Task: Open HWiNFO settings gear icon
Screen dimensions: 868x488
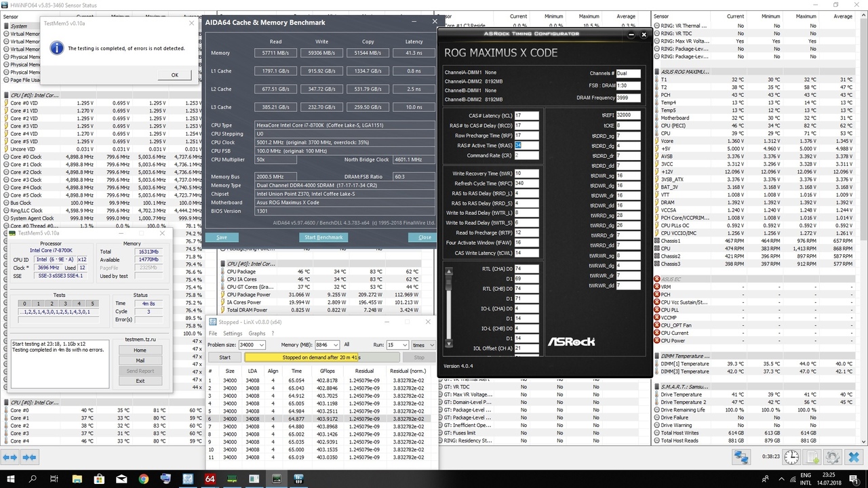Action: [x=832, y=457]
